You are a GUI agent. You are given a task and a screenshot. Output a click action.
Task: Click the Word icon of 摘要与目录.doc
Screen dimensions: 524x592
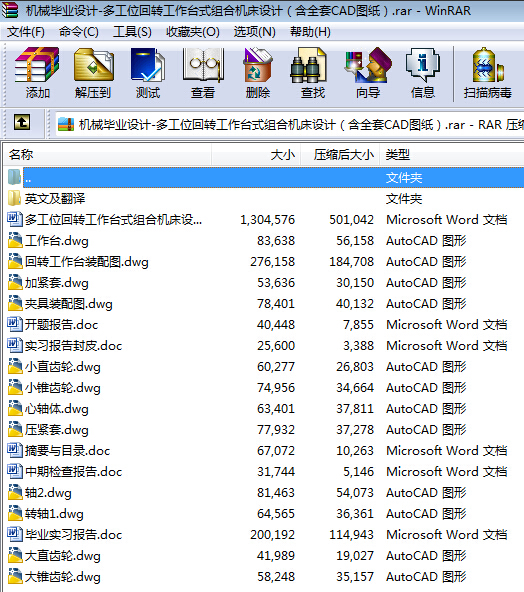click(x=14, y=450)
